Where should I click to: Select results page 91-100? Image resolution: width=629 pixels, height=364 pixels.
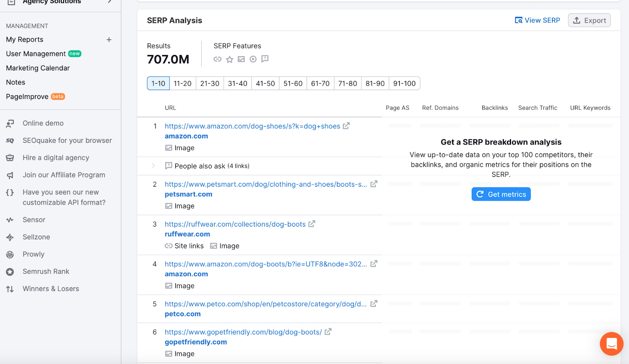[x=405, y=83]
